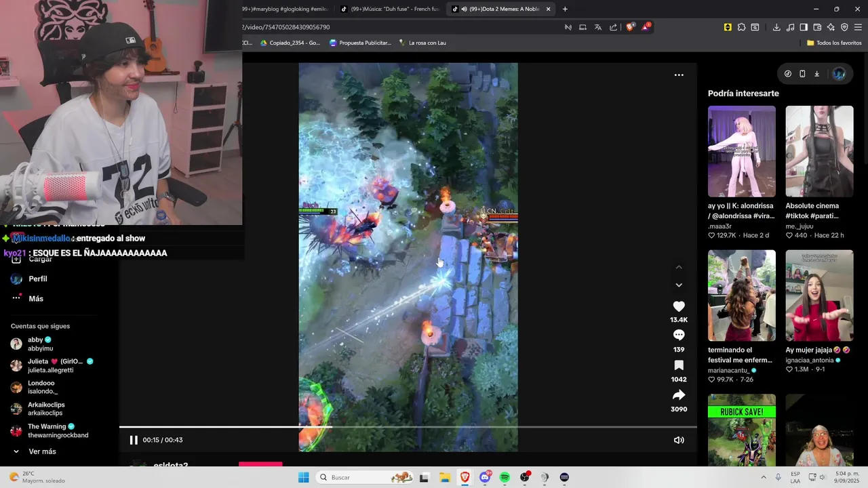The width and height of the screenshot is (868, 488).
Task: Like the video with the heart icon
Action: tap(679, 306)
